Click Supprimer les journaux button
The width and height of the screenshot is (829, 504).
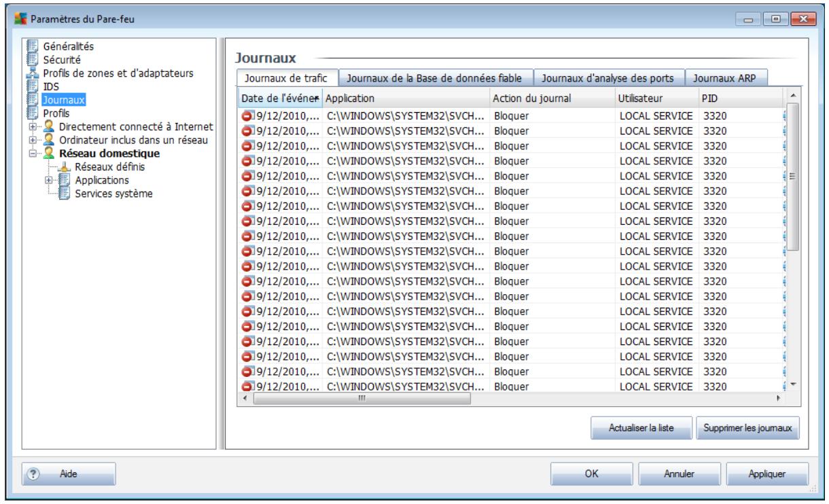[x=748, y=429]
